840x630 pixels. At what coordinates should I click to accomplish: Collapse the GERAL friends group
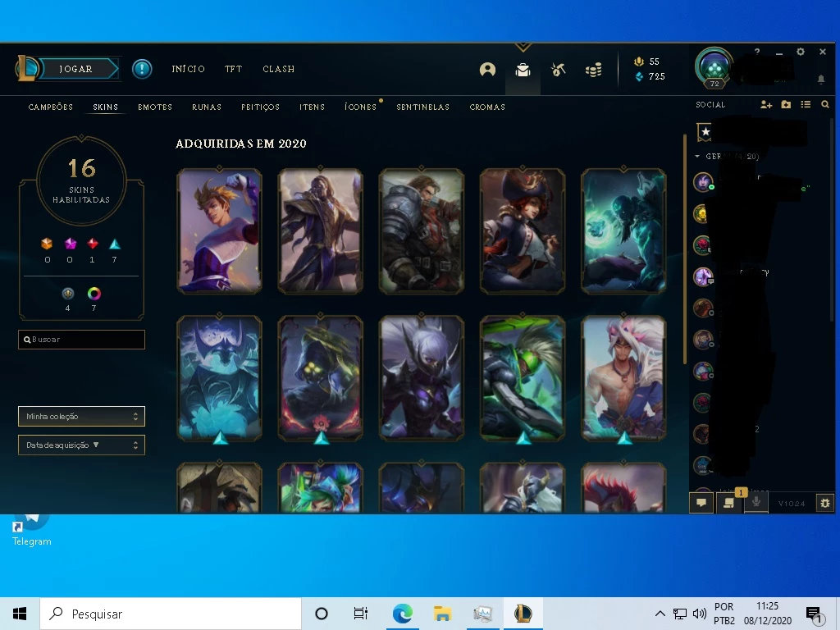point(697,157)
